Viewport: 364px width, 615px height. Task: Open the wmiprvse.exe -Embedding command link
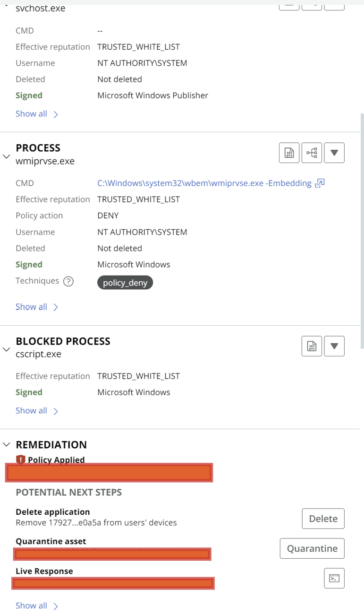[204, 183]
